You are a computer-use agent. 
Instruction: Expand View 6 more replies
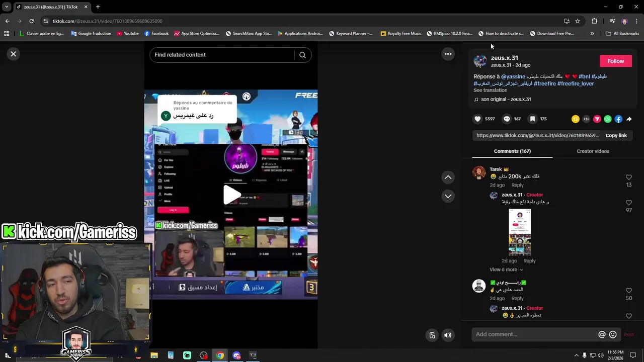(506, 269)
